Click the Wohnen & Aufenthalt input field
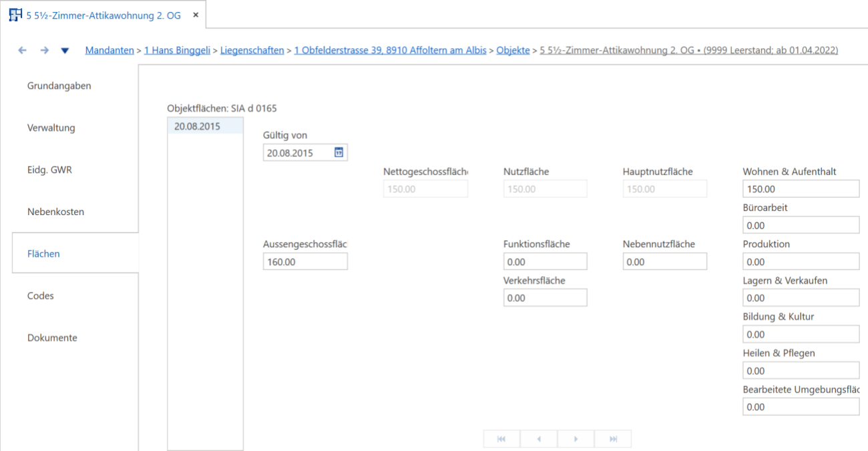Image resolution: width=868 pixels, height=451 pixels. tap(801, 189)
